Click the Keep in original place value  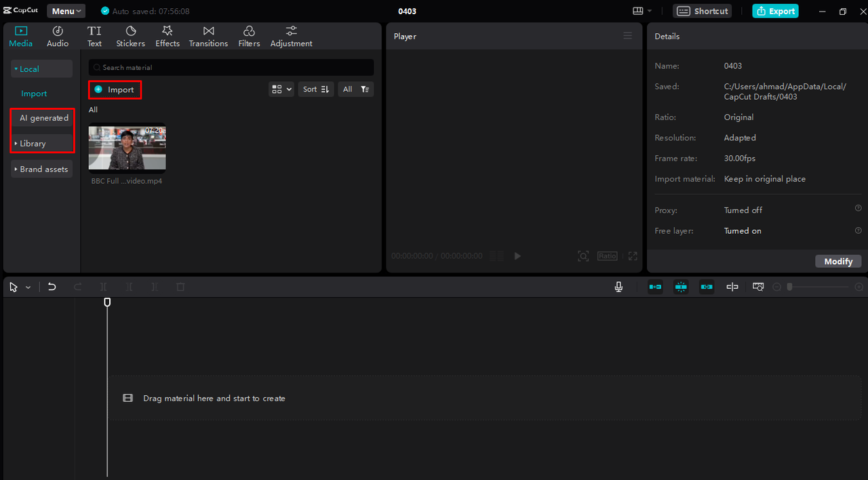pyautogui.click(x=765, y=179)
